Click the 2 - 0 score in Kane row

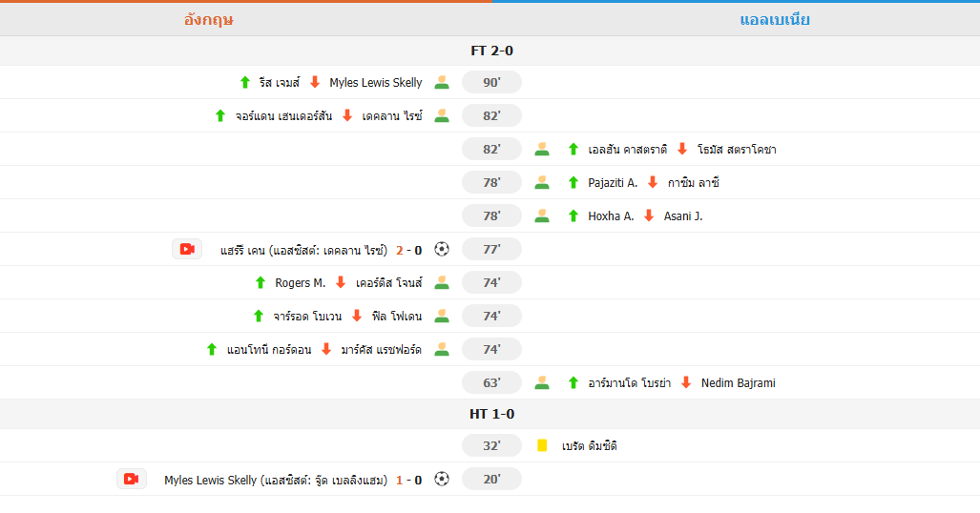pyautogui.click(x=409, y=250)
